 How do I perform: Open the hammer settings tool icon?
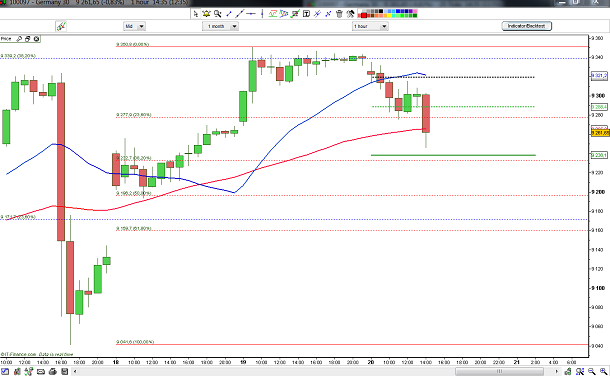click(351, 14)
